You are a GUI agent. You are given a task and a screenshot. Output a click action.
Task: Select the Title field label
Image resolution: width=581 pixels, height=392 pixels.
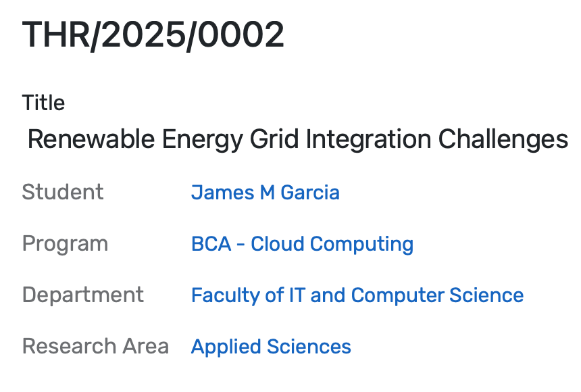coord(43,103)
